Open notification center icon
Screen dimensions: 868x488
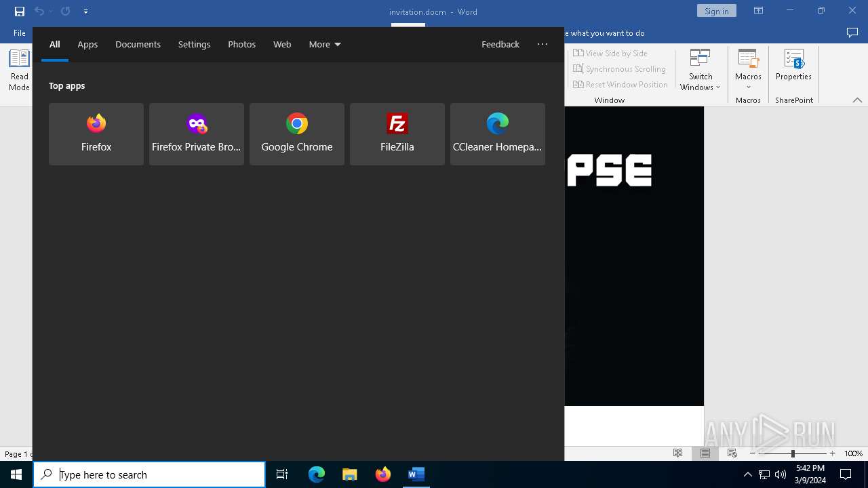846,474
